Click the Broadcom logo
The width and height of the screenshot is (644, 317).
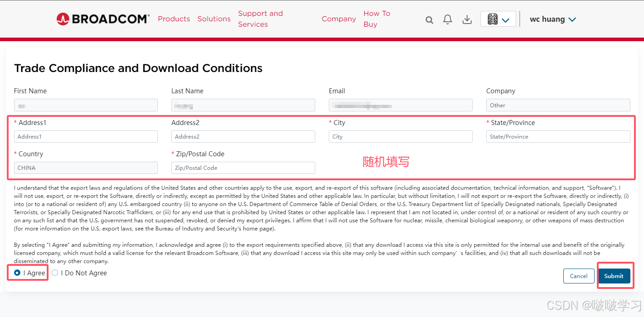click(x=103, y=19)
